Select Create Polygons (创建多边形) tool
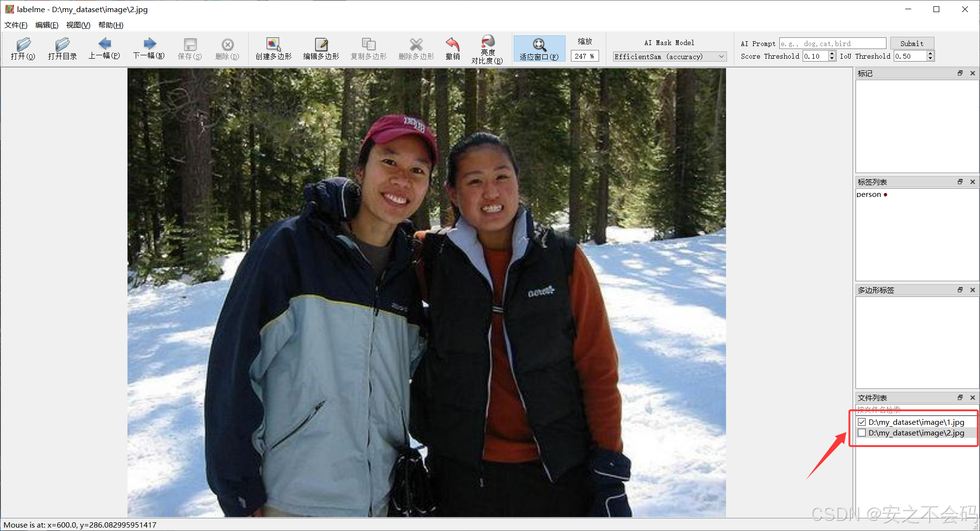This screenshot has width=980, height=531. click(273, 45)
